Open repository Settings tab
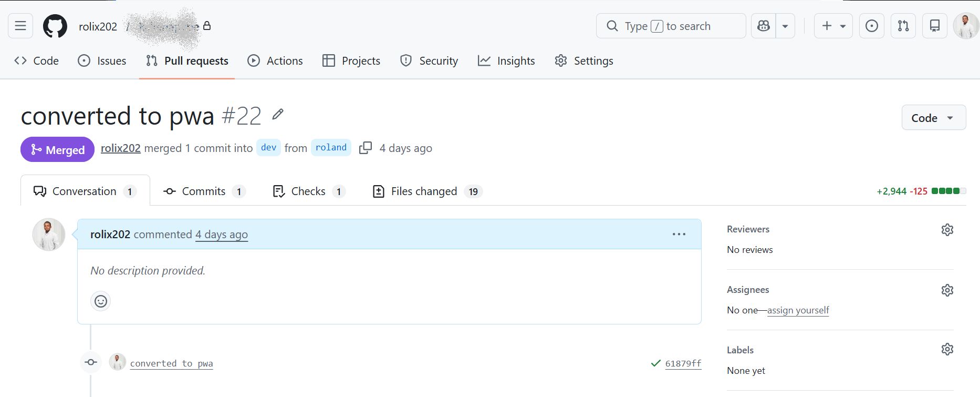The image size is (980, 397). click(x=584, y=60)
